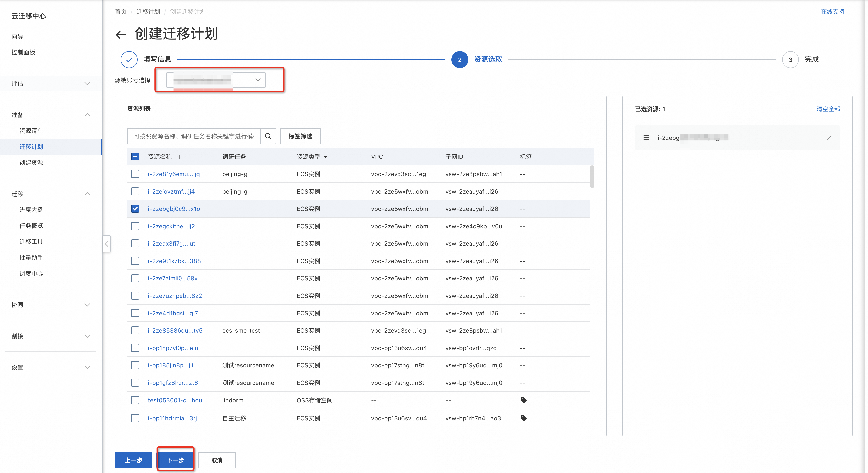
Task: Check the box for i-2ze81y6emu...jjq
Action: click(x=135, y=174)
